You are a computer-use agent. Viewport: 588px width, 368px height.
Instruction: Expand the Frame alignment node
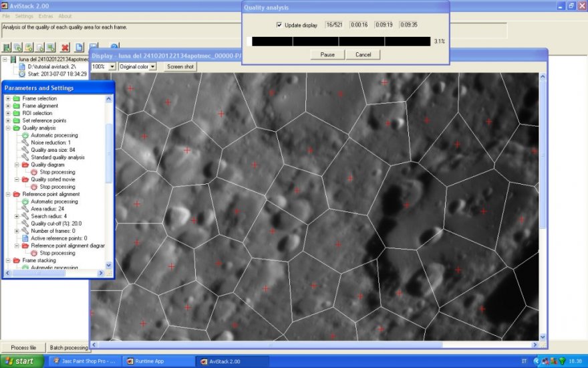coord(8,106)
